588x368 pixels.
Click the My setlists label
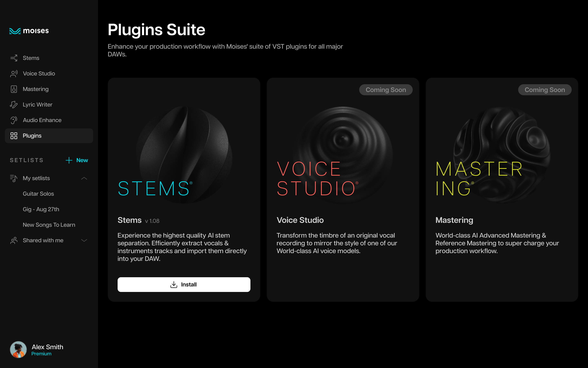(36, 178)
